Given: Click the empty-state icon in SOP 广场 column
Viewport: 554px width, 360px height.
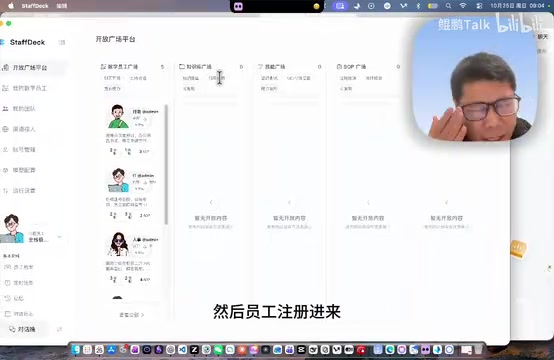Looking at the screenshot, I should (368, 202).
